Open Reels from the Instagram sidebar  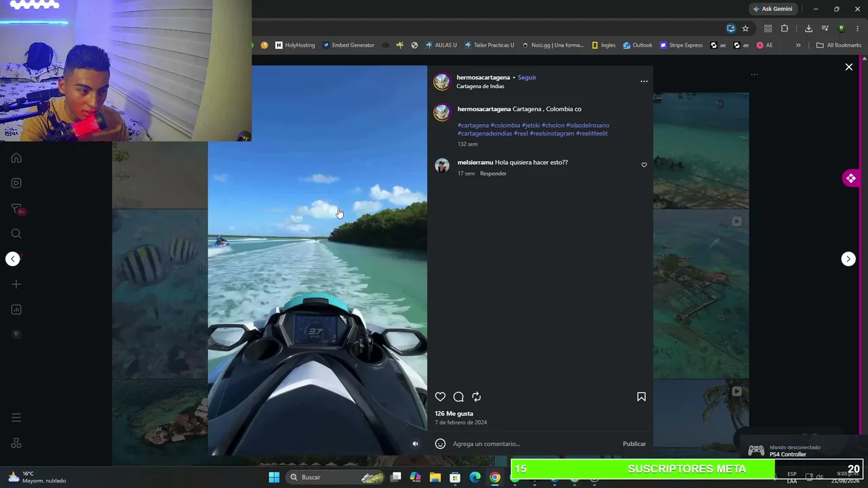[x=16, y=183]
